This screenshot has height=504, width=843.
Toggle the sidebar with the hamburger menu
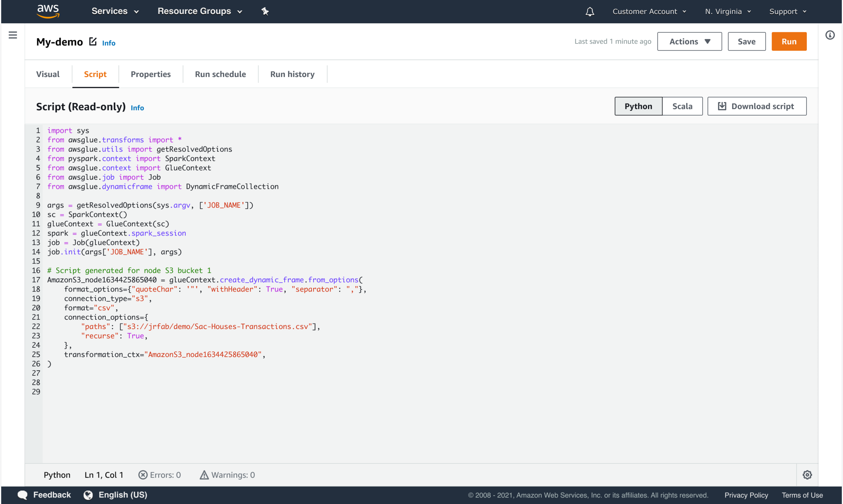pyautogui.click(x=13, y=35)
